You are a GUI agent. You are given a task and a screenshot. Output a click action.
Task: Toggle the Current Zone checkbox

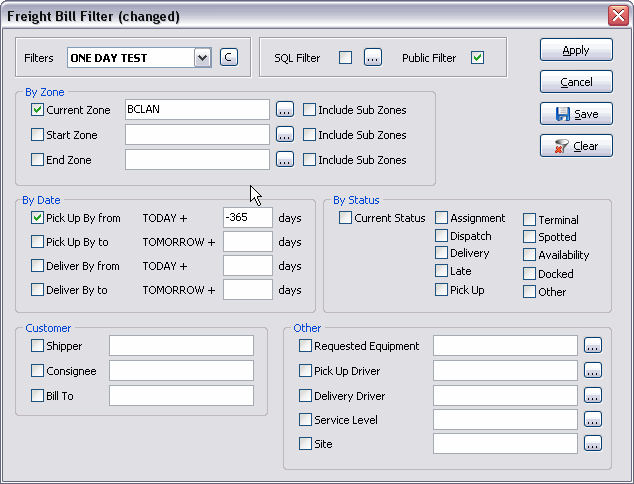[38, 110]
